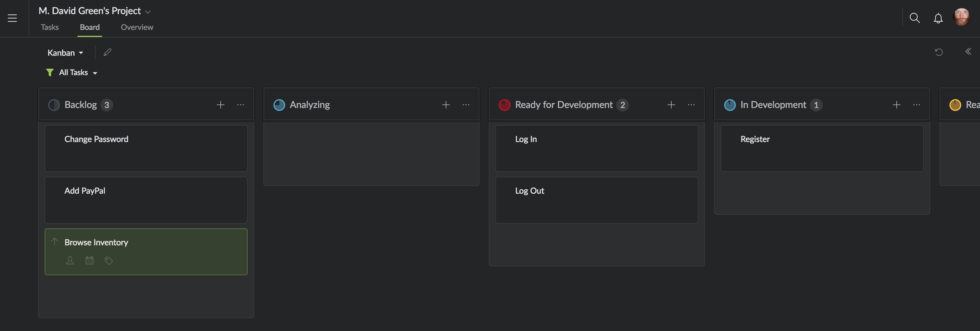The width and height of the screenshot is (980, 331).
Task: Switch to the Overview tab
Action: pos(136,27)
